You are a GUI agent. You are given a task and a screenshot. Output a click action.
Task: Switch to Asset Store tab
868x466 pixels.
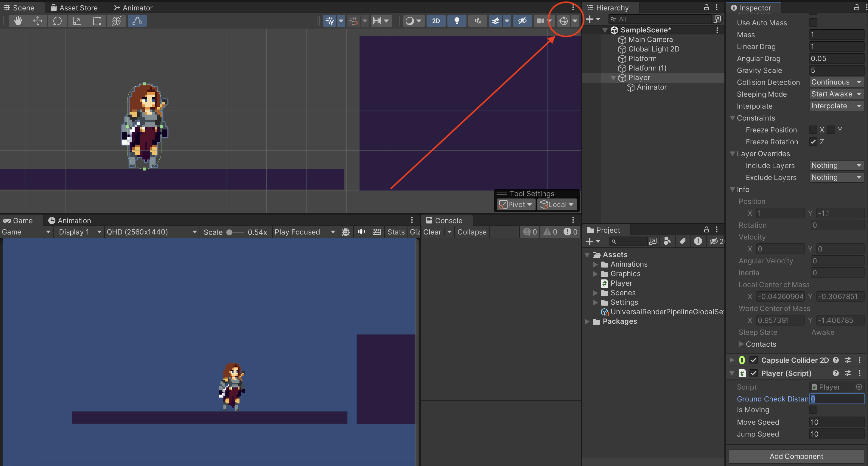click(x=74, y=7)
